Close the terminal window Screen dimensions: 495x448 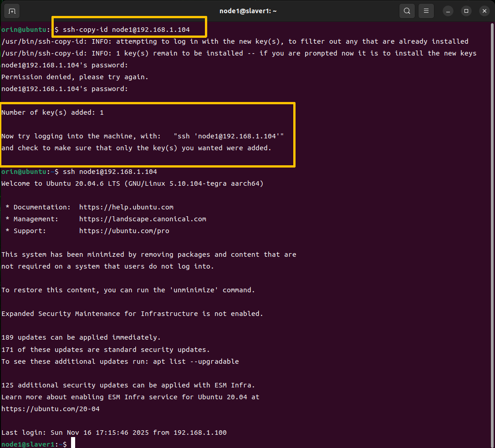(484, 11)
